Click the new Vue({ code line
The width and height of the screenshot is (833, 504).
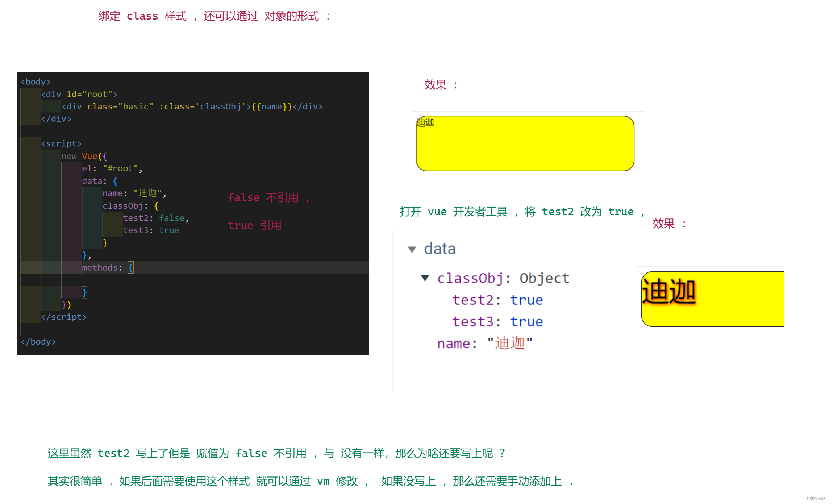[84, 157]
